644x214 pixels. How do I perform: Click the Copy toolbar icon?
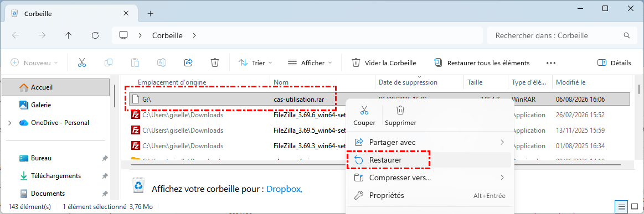click(x=109, y=62)
